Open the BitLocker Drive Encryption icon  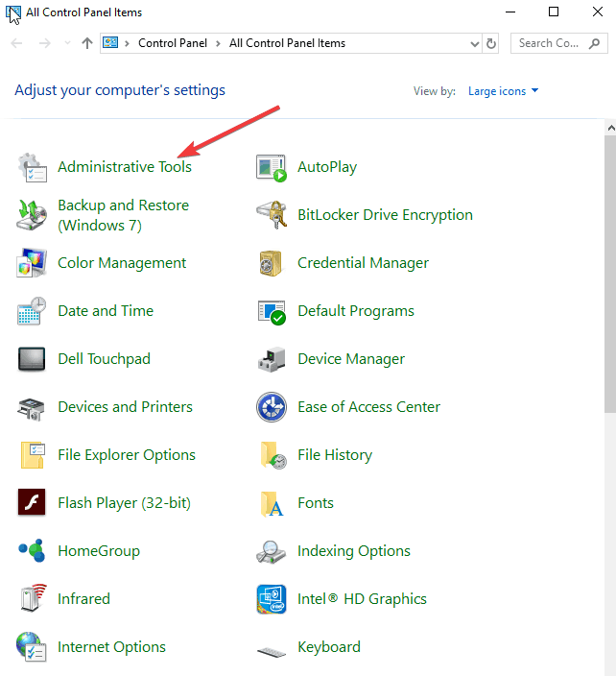pos(272,215)
